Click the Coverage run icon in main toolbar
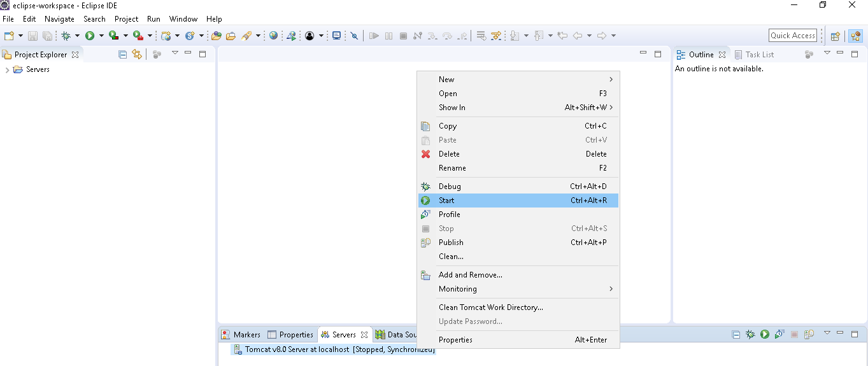 pos(114,36)
